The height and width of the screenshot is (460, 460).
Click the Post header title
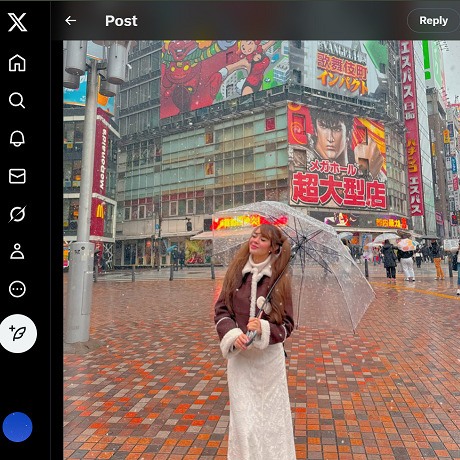(121, 21)
